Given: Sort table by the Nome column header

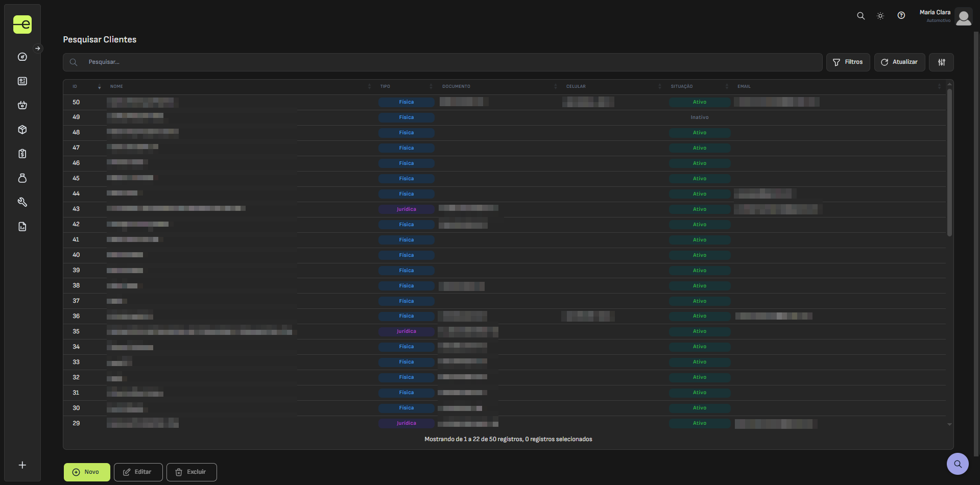Looking at the screenshot, I should tap(117, 87).
